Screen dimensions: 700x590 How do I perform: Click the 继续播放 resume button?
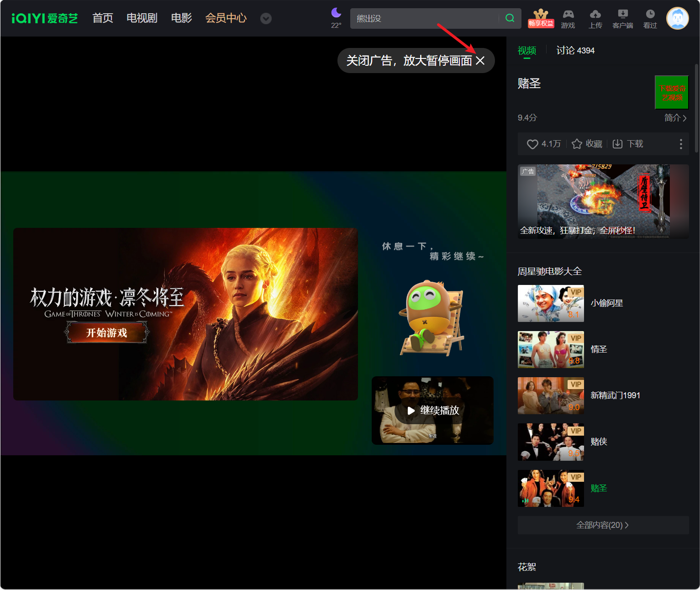pos(432,411)
